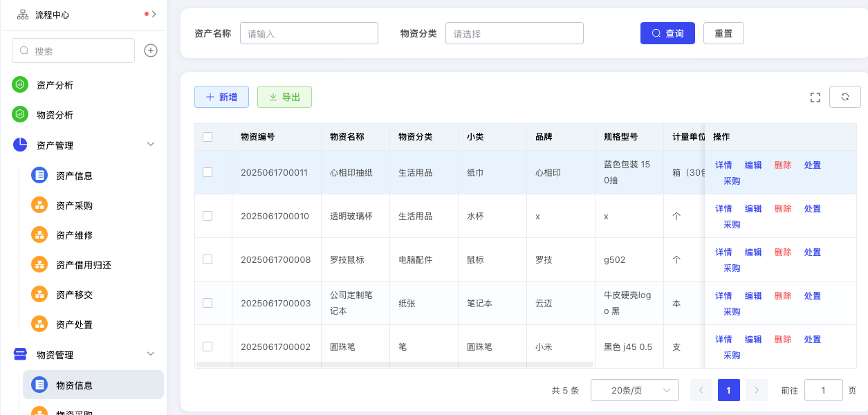
Task: Click the 资产移交 orange icon
Action: [x=39, y=295]
